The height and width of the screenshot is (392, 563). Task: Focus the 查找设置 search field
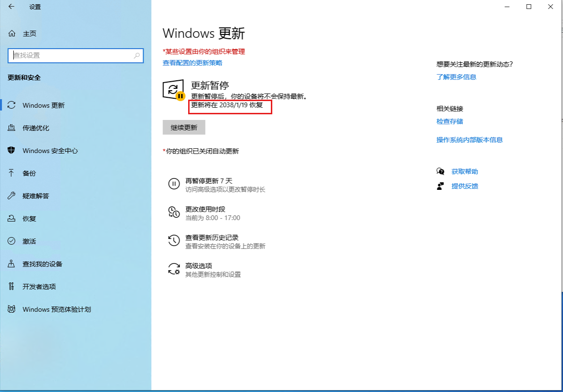pyautogui.click(x=76, y=56)
